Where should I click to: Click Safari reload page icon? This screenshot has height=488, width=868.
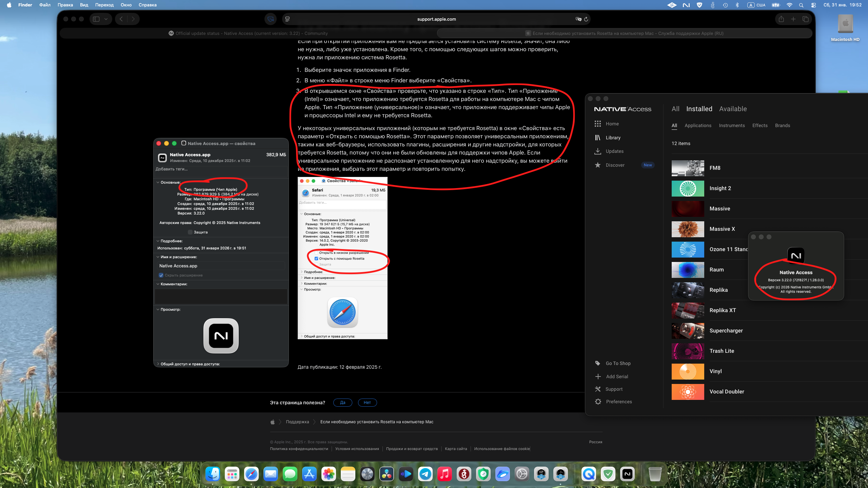586,19
